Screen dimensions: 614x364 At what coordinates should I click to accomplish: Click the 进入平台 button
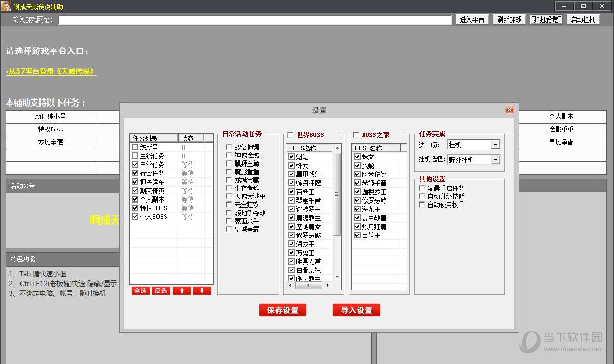(472, 19)
